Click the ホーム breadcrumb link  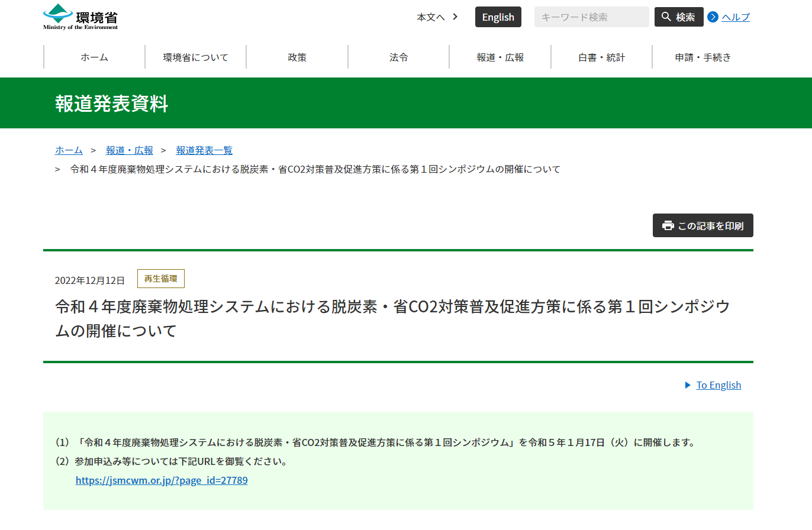69,150
